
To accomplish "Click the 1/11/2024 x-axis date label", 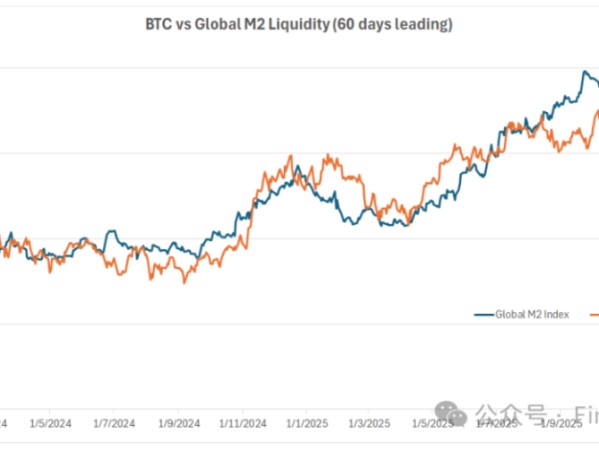I will pyautogui.click(x=243, y=423).
